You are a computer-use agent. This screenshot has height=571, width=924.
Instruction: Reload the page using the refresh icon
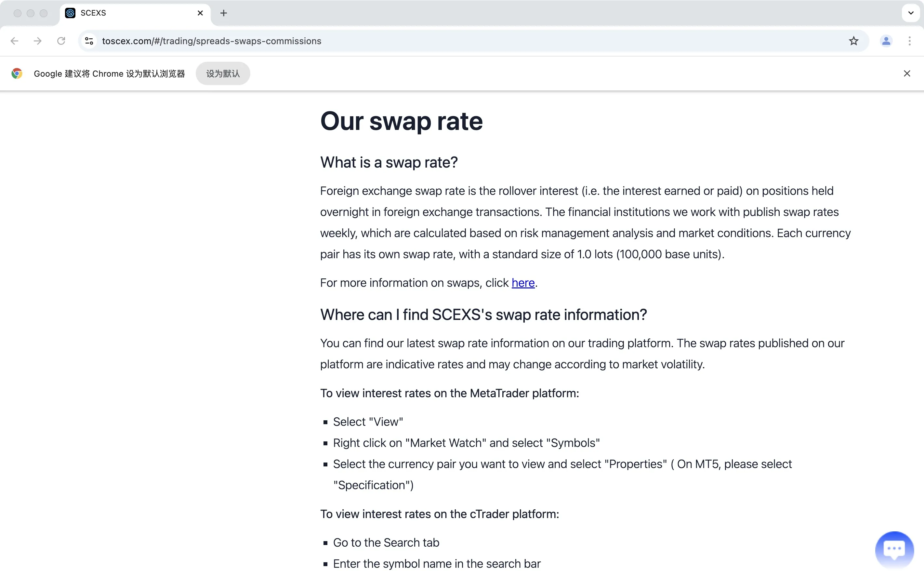61,41
